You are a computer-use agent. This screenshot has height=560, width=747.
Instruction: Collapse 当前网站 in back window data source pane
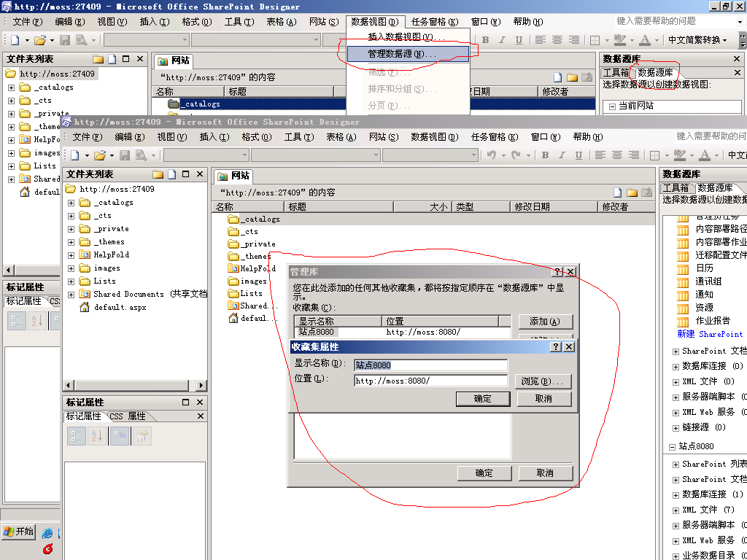(612, 106)
